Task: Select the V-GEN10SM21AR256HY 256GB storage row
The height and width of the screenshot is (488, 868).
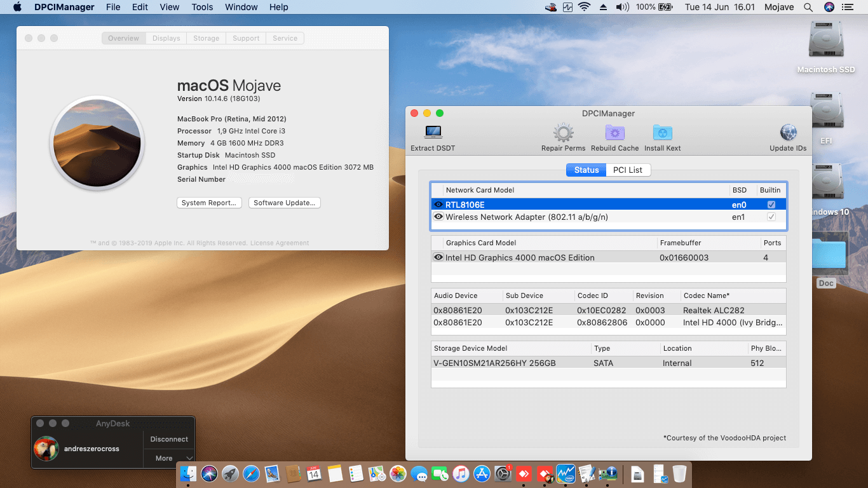Action: (608, 363)
